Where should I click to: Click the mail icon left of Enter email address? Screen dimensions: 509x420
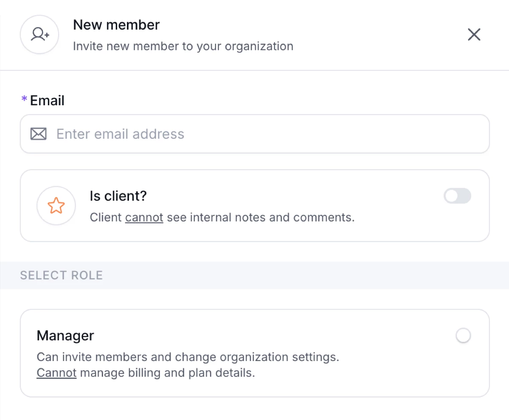(38, 134)
